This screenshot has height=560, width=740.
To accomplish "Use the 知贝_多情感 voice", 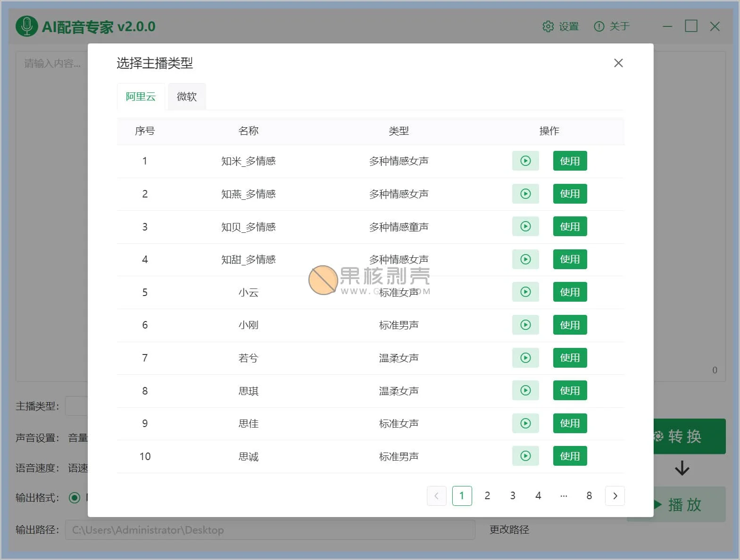I will pos(570,226).
